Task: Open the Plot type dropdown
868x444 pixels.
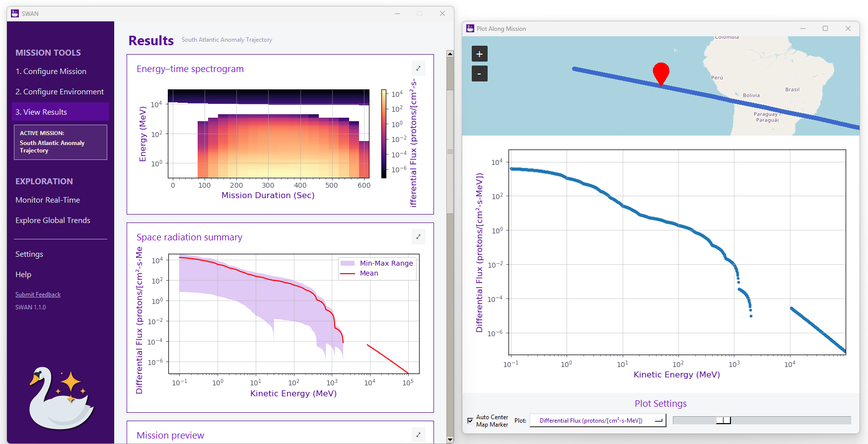Action: [x=598, y=421]
